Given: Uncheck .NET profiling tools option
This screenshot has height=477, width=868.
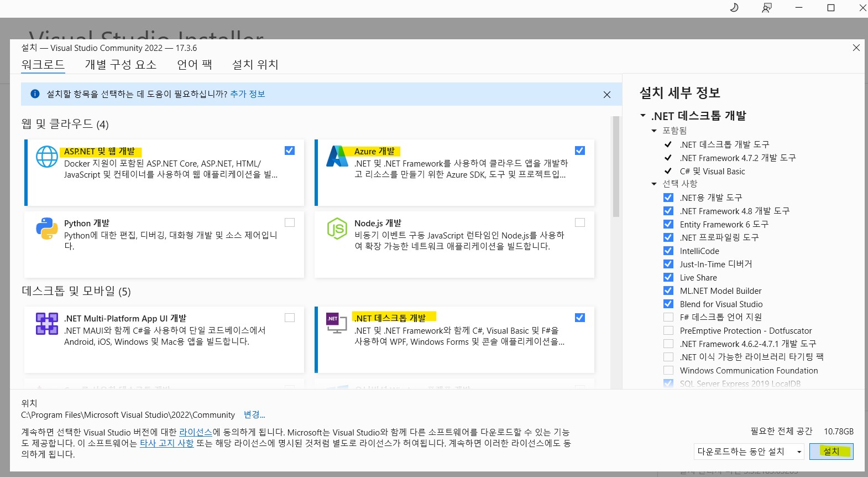Looking at the screenshot, I should pos(668,237).
